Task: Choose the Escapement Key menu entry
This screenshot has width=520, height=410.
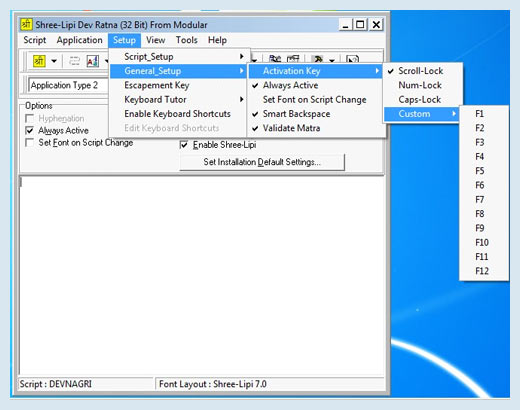Action: click(178, 85)
